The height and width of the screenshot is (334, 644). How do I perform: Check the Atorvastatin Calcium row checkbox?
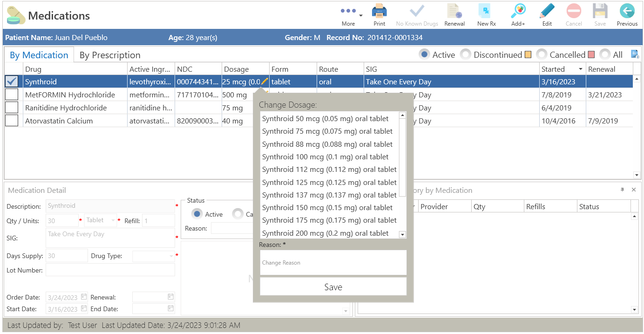12,121
